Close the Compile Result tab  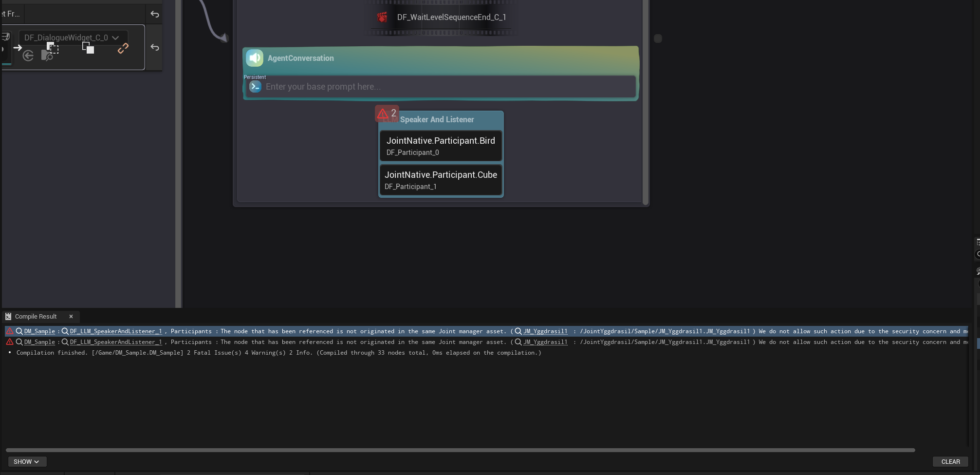point(71,317)
